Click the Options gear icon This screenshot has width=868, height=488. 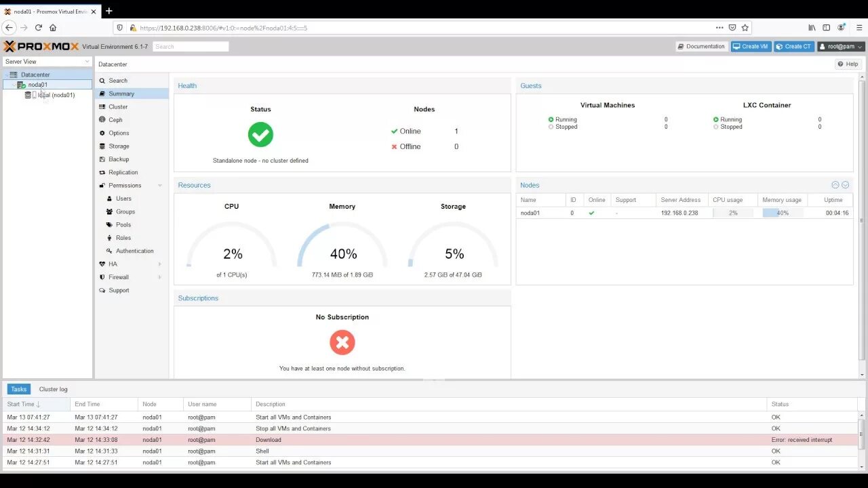(102, 133)
